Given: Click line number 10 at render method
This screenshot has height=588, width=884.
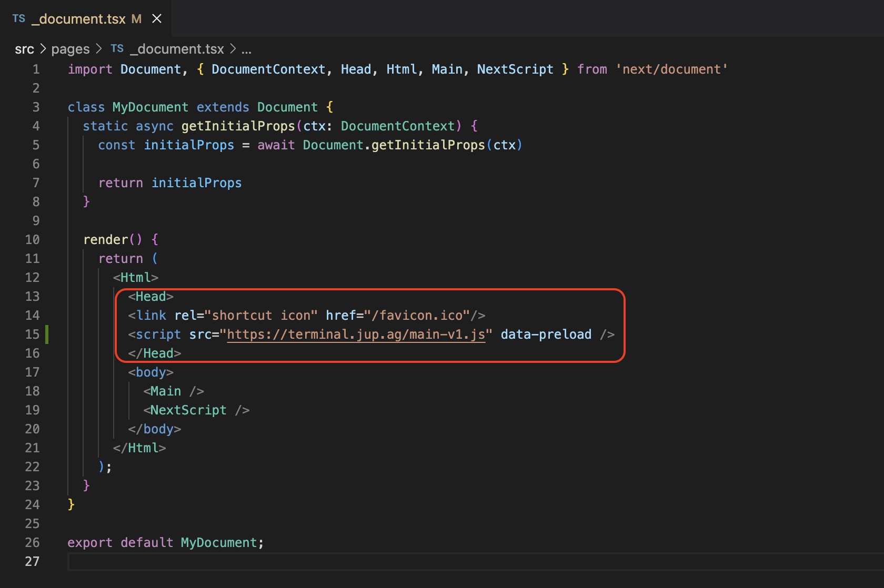Looking at the screenshot, I should point(32,240).
